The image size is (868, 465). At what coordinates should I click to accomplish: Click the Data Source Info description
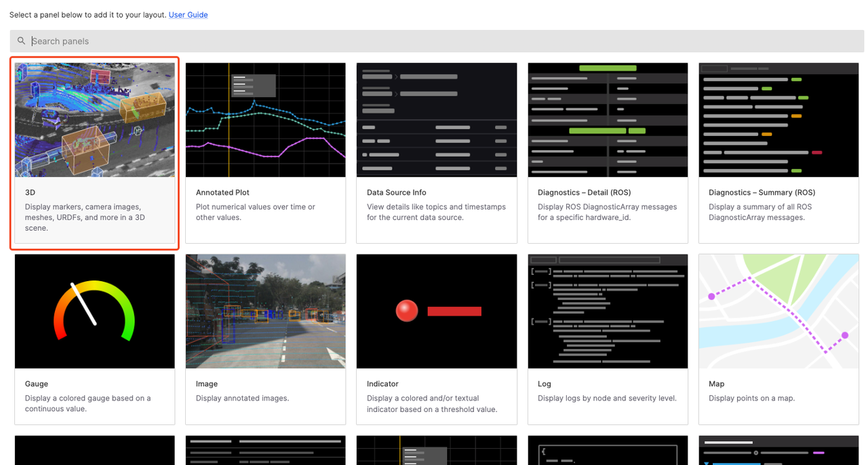tap(436, 212)
